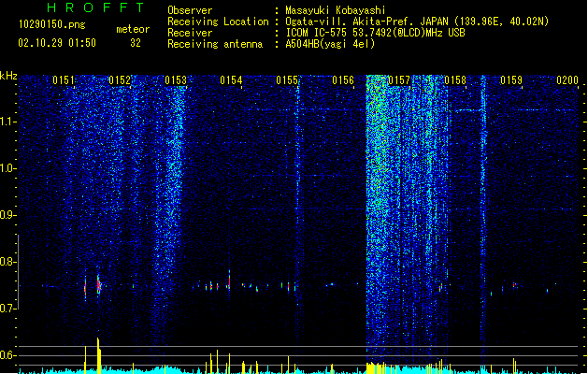Click the Observer name Masayuki Kobayashi
Screen dimensions: 588x374
click(x=336, y=10)
